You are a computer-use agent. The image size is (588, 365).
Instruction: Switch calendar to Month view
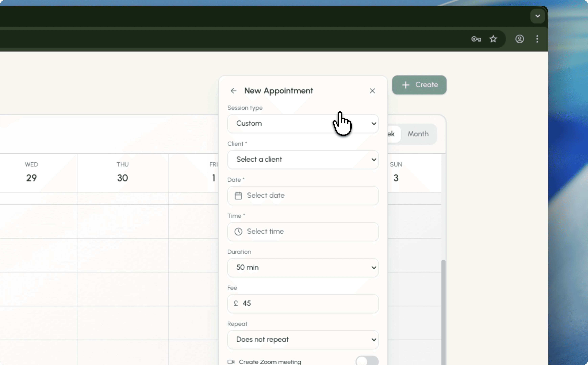pos(418,134)
